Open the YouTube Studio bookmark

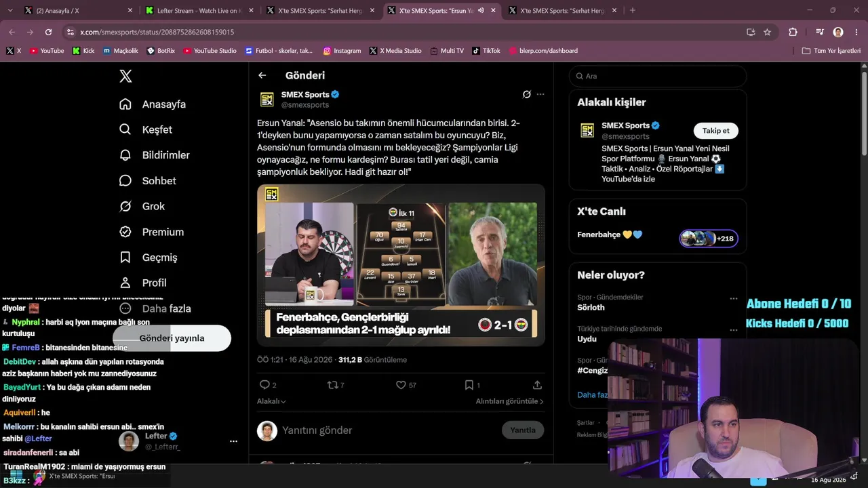pyautogui.click(x=210, y=51)
